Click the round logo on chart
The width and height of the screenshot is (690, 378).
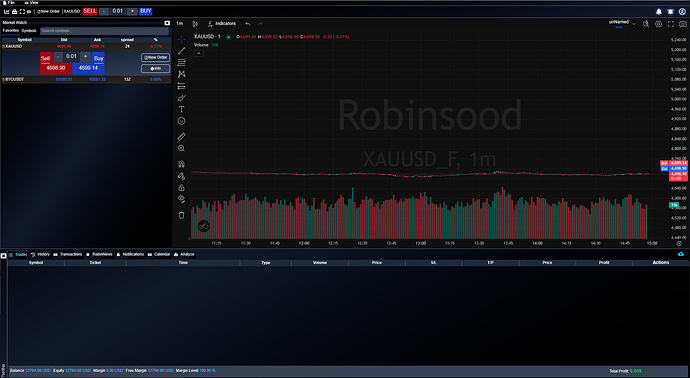tap(204, 226)
